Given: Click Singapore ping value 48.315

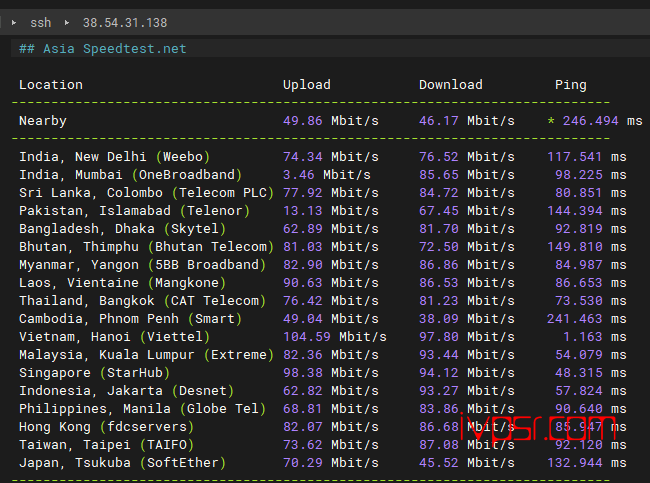Looking at the screenshot, I should point(578,373).
